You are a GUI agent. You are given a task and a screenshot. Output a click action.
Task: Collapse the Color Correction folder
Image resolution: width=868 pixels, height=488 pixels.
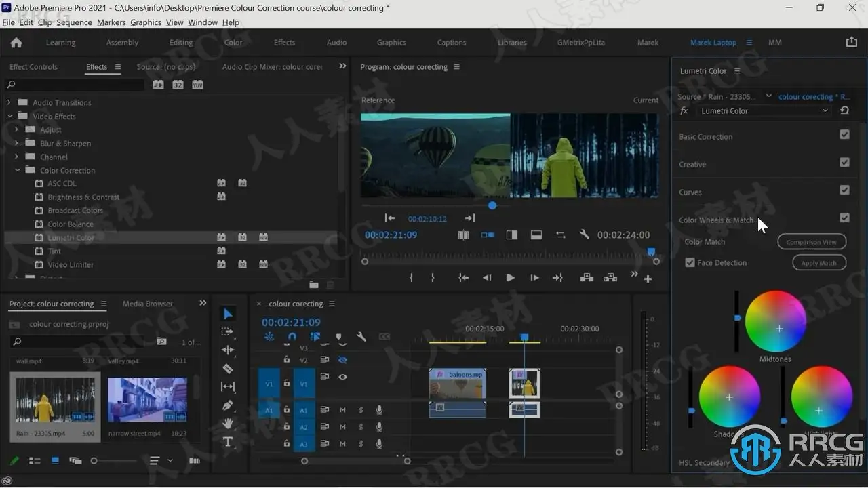17,170
